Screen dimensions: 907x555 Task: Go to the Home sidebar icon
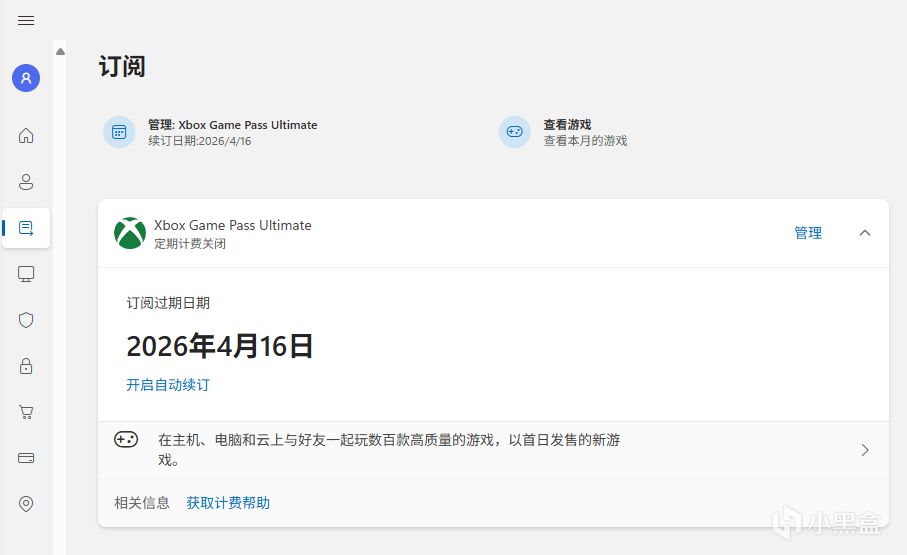pyautogui.click(x=26, y=135)
